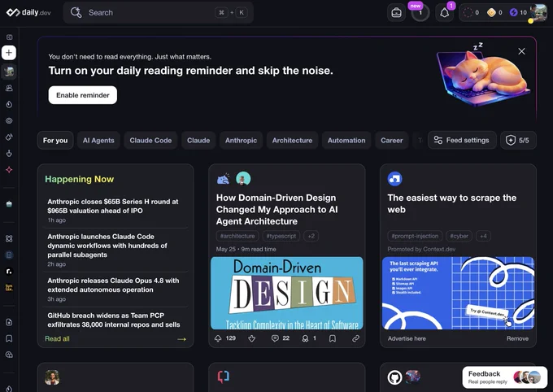
Task: Open the profile avatar in header
Action: [538, 13]
